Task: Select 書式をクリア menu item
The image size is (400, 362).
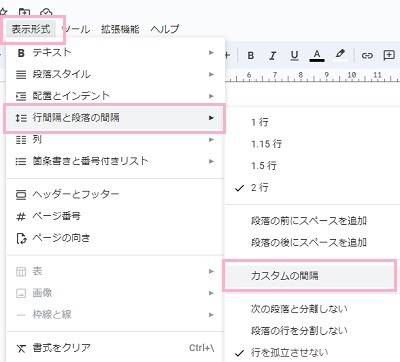Action: coord(114,348)
